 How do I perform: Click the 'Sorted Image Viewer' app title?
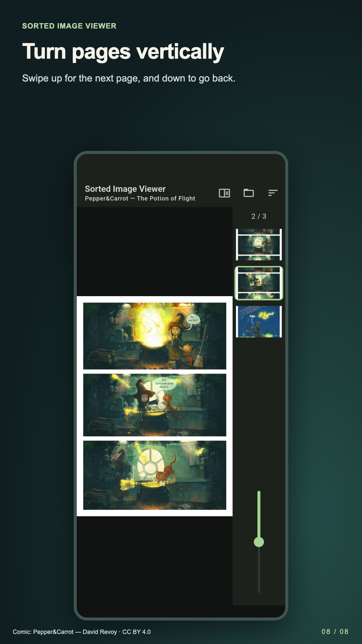125,189
